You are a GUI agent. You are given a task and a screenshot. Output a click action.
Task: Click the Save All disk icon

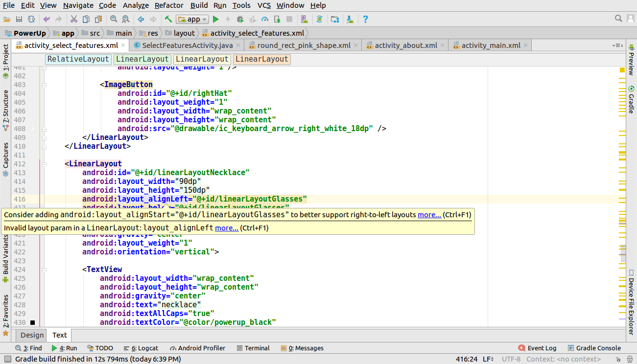(19, 19)
